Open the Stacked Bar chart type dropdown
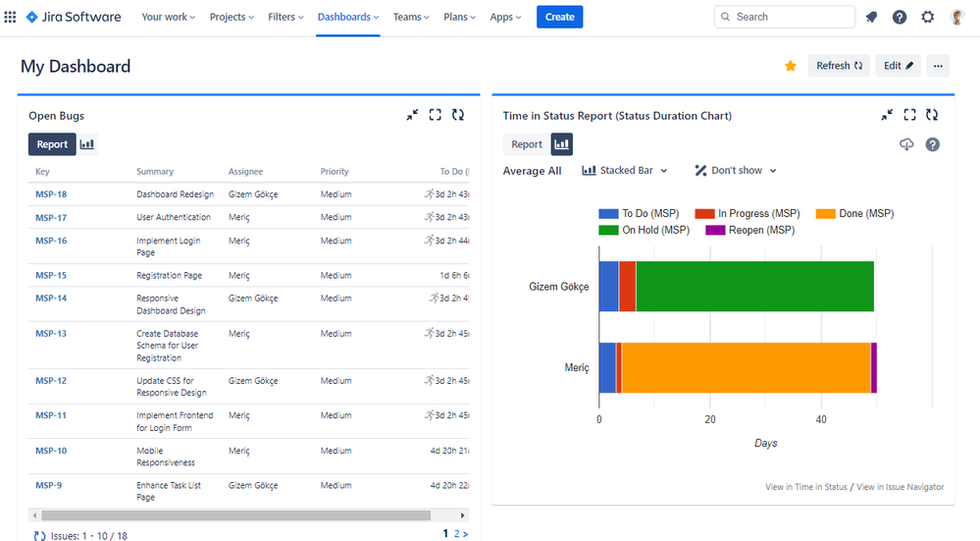The image size is (980, 541). tap(625, 171)
